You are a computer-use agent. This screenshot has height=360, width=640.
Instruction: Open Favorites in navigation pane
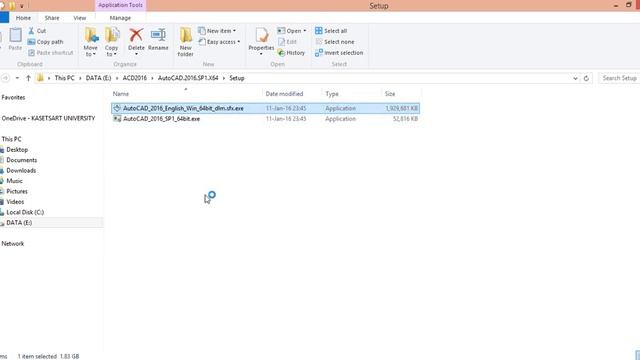click(x=13, y=98)
